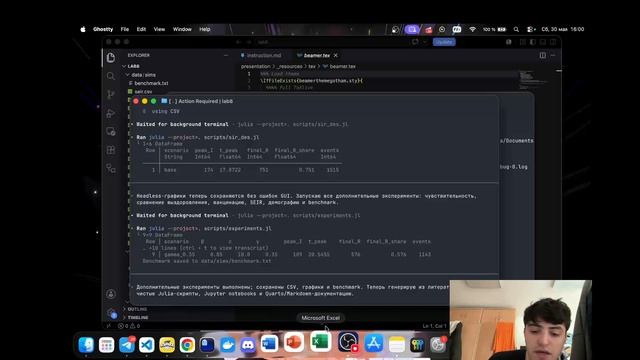Open Visual Studio Code from the Dock
The height and width of the screenshot is (360, 640).
click(147, 345)
